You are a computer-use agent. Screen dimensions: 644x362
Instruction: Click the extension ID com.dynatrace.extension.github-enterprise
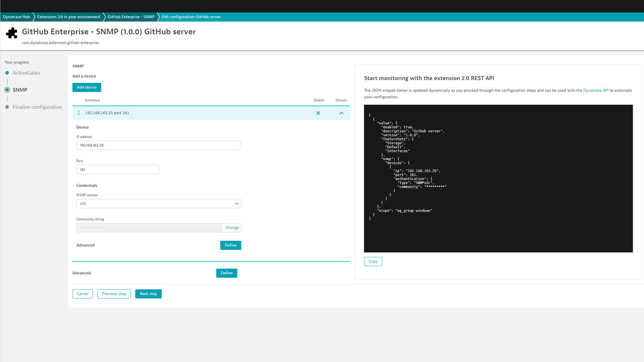click(x=60, y=43)
